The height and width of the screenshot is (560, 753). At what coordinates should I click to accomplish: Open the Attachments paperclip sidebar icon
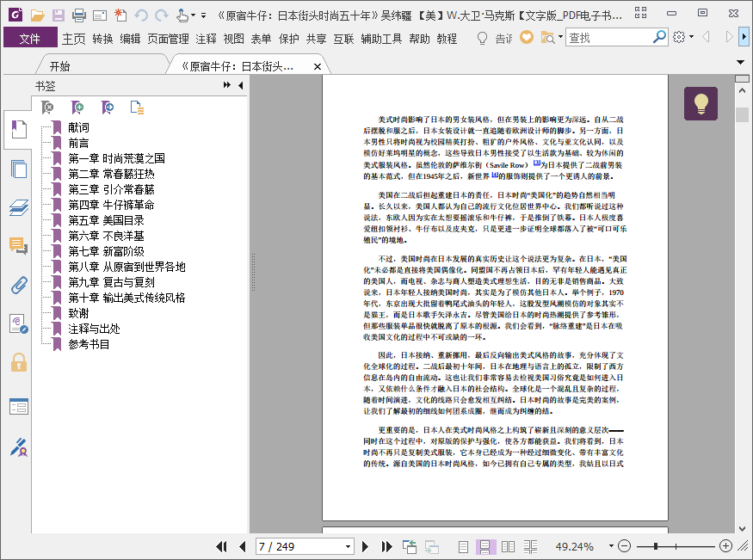[19, 285]
